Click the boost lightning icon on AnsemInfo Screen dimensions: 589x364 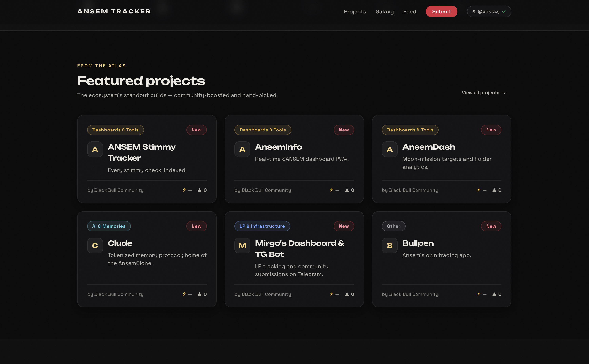tap(332, 190)
